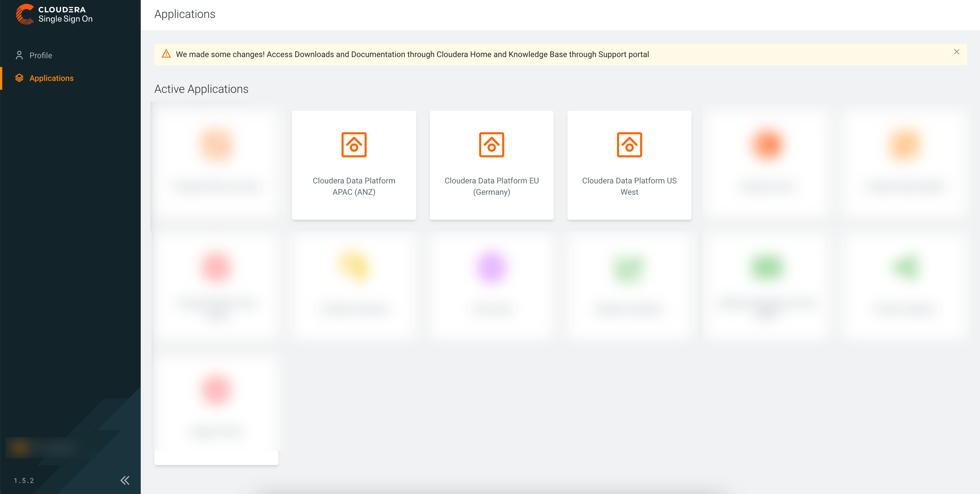Dismiss the changes notification banner

tap(956, 52)
